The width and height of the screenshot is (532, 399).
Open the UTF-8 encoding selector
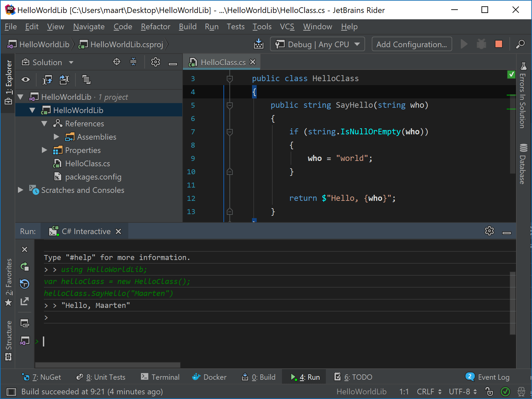click(463, 392)
